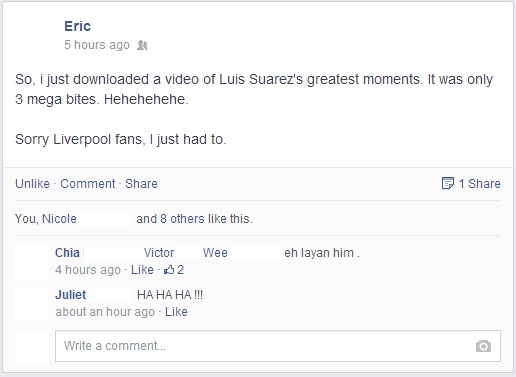Share Eric's post using the Share link
516x377 pixels.
[141, 184]
